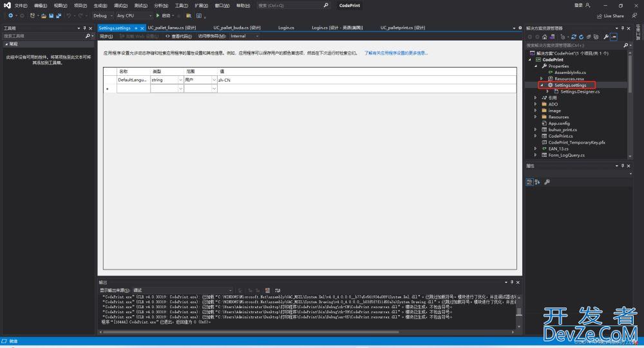Expand the Resources.resx node

tap(542, 78)
